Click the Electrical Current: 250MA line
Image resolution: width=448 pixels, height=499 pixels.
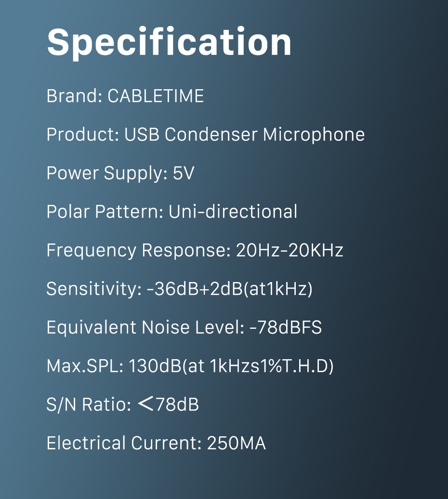click(x=156, y=443)
